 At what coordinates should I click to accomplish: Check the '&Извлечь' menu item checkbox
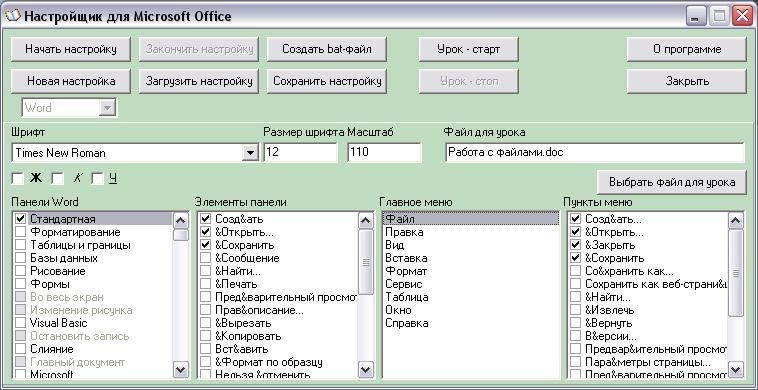pyautogui.click(x=575, y=310)
